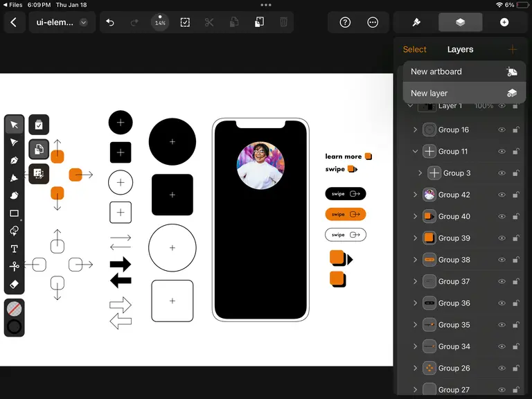Tap the multi-select checkbox button beside toolbar
532x399 pixels.
click(x=39, y=125)
